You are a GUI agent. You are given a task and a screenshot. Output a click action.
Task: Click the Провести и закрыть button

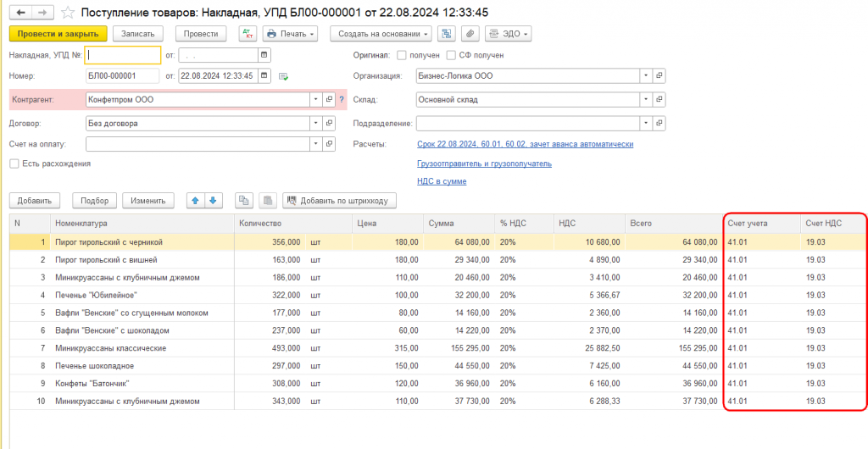coord(58,34)
